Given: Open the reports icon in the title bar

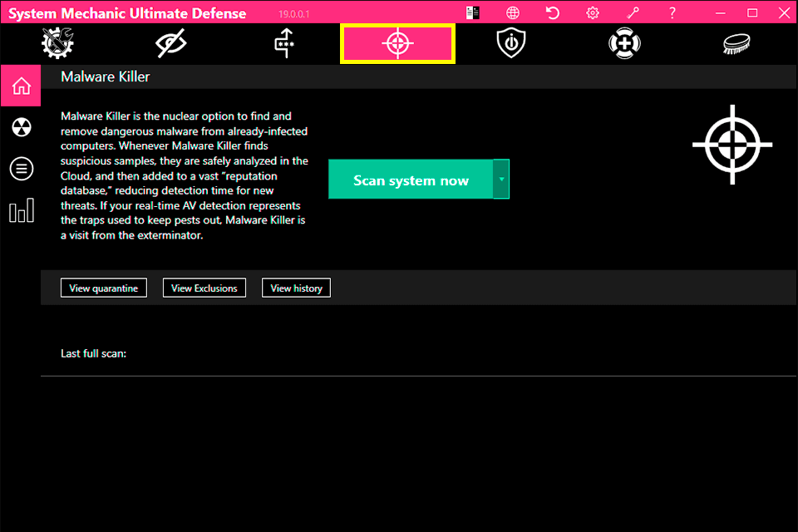Looking at the screenshot, I should tap(472, 12).
